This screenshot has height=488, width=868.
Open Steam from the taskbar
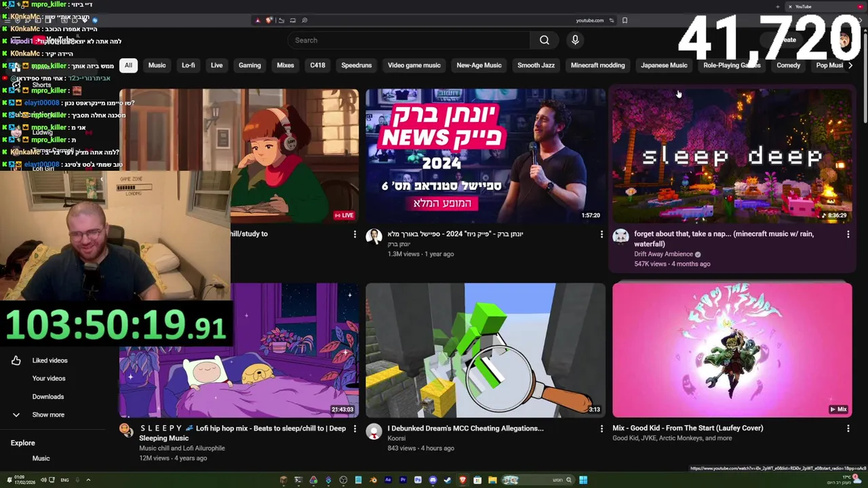(448, 481)
